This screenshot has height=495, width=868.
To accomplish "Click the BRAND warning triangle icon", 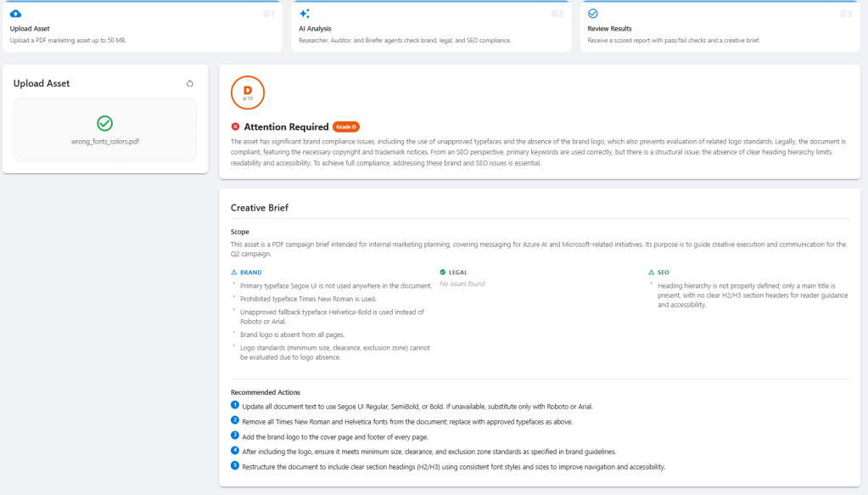I will tap(234, 273).
